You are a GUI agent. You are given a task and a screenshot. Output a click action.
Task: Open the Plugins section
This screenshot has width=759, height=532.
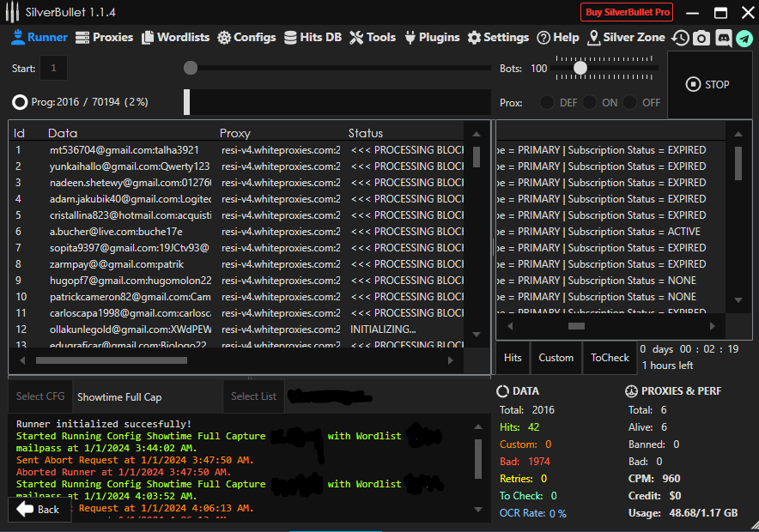coord(433,38)
